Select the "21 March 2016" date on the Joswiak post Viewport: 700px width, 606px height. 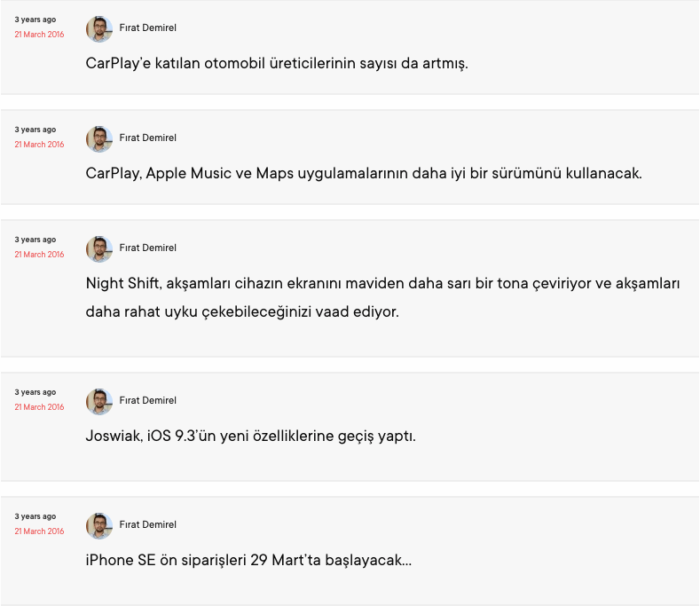[39, 407]
